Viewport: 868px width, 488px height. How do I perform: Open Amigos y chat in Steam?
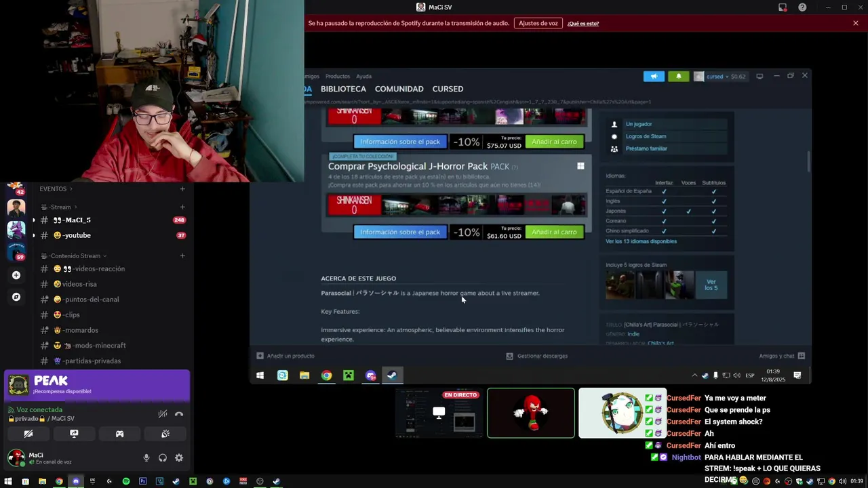point(782,356)
